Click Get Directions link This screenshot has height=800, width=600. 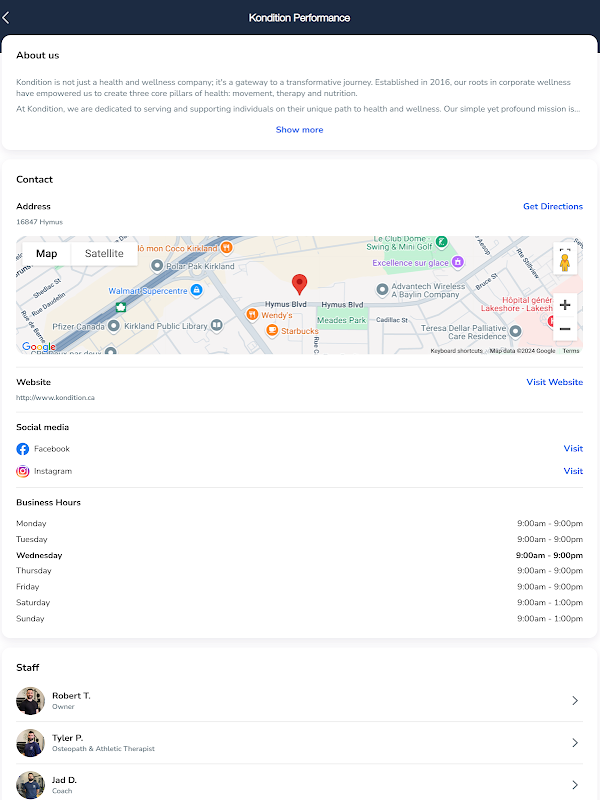pyautogui.click(x=553, y=206)
